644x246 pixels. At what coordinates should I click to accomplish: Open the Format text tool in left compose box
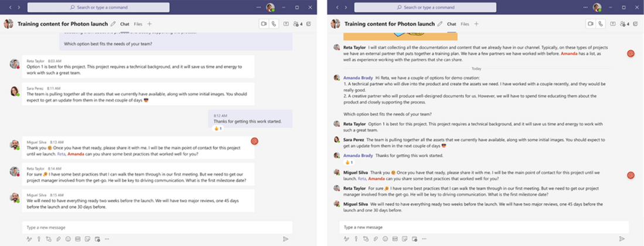tap(29, 239)
